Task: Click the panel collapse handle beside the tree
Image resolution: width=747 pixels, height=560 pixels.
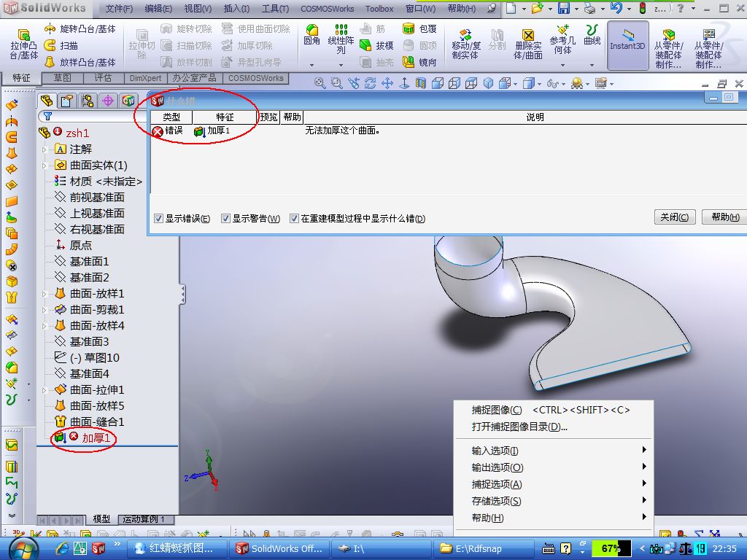Action: [x=182, y=295]
